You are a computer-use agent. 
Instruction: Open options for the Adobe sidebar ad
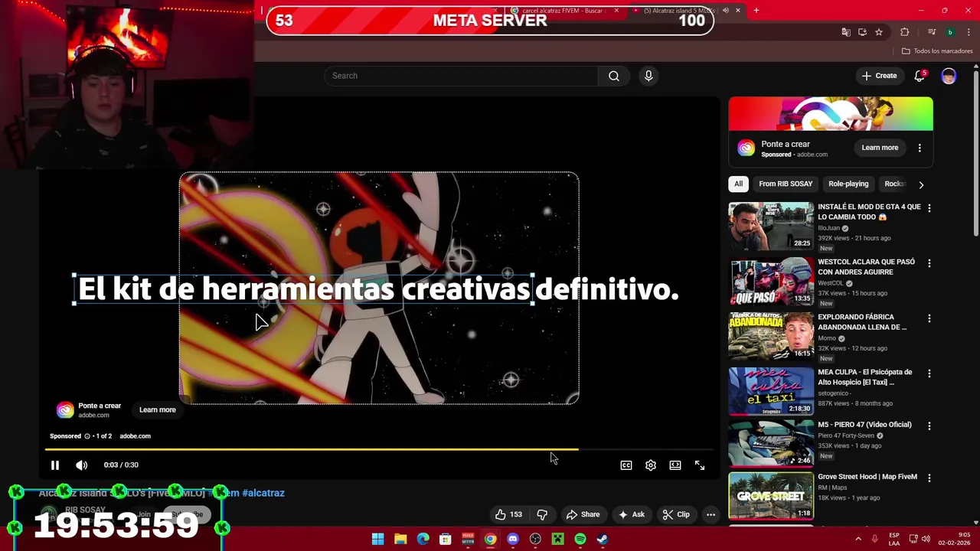coord(920,148)
